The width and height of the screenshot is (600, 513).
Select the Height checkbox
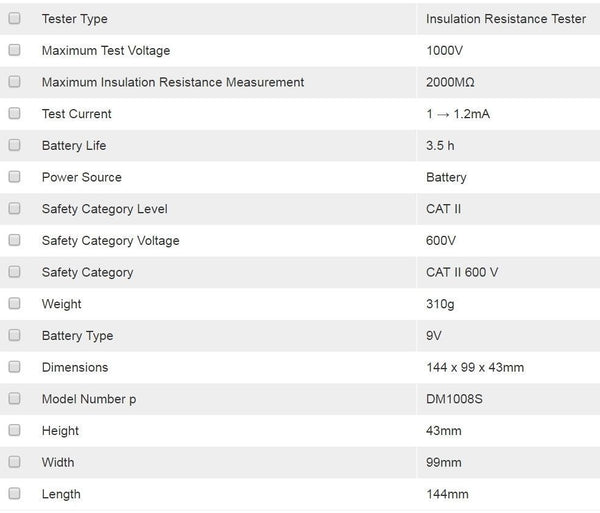tap(14, 430)
